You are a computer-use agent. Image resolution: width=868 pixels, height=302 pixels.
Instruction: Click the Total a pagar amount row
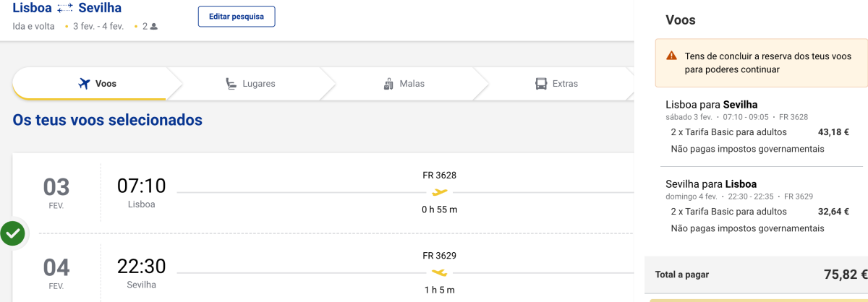756,275
